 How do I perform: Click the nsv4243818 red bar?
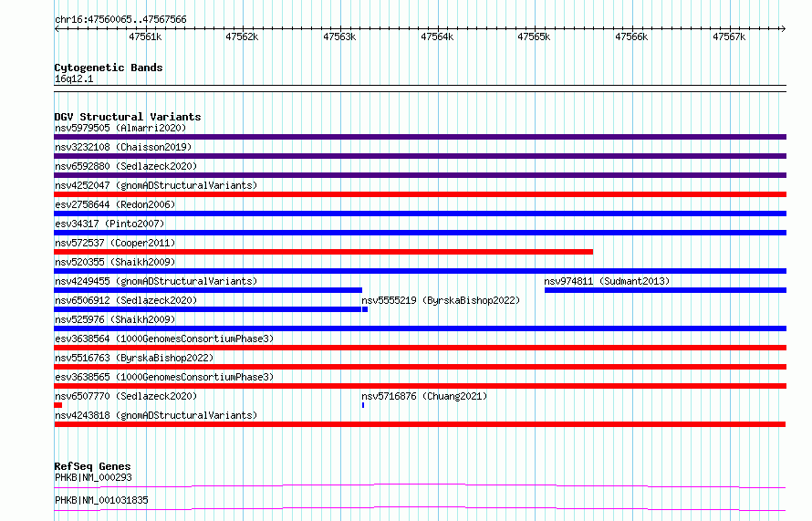(420, 424)
